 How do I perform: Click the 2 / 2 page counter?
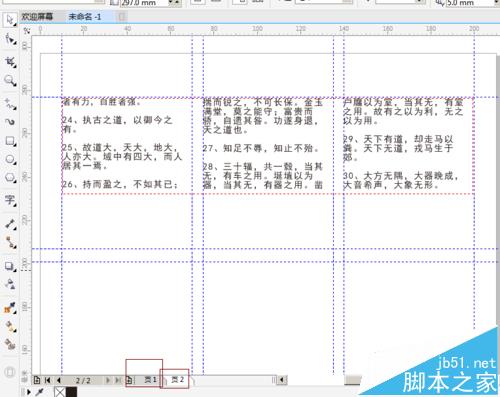(x=83, y=380)
